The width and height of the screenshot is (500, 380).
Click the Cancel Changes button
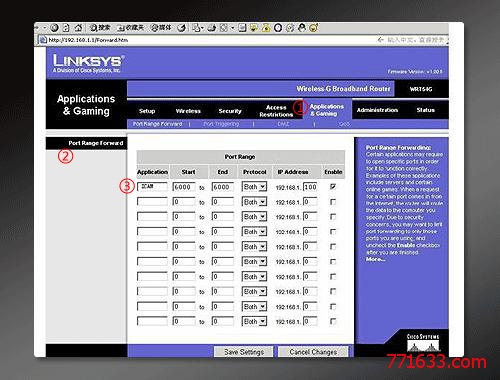coord(313,352)
